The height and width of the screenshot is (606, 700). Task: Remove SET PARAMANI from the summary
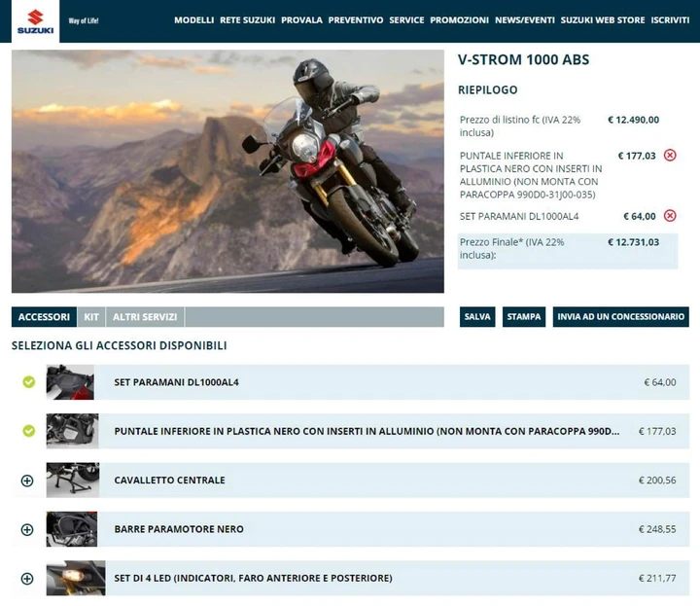pyautogui.click(x=670, y=216)
